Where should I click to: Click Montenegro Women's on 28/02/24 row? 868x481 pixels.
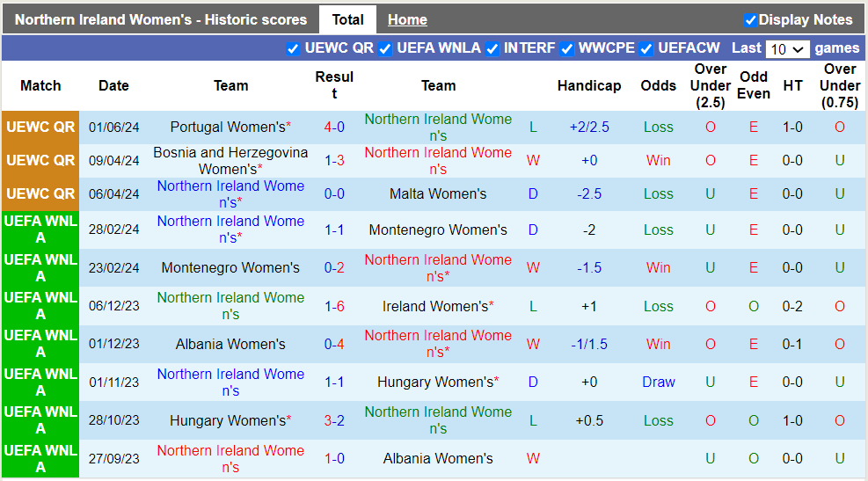coord(438,230)
